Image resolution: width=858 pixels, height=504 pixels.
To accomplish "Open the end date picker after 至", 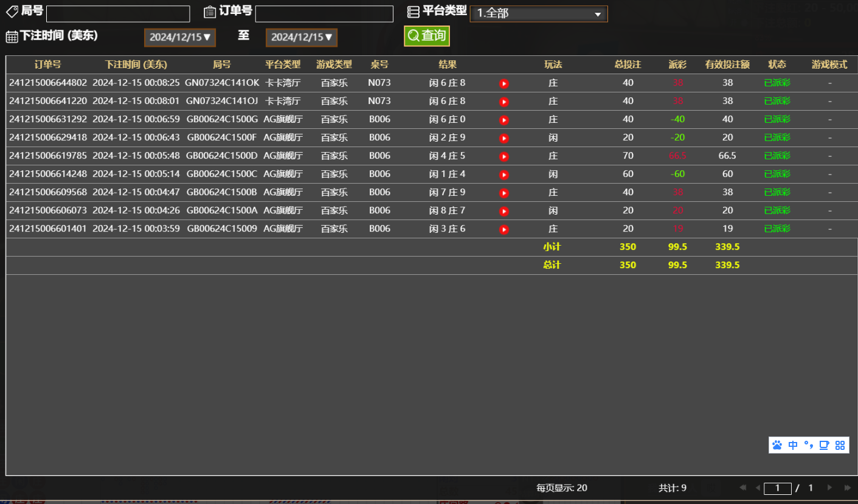I will click(301, 37).
